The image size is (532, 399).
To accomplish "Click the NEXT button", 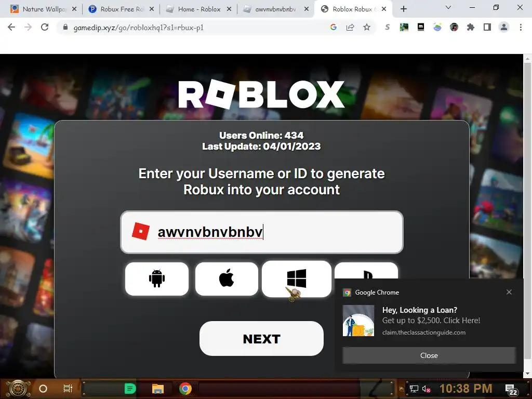I will pos(262,339).
